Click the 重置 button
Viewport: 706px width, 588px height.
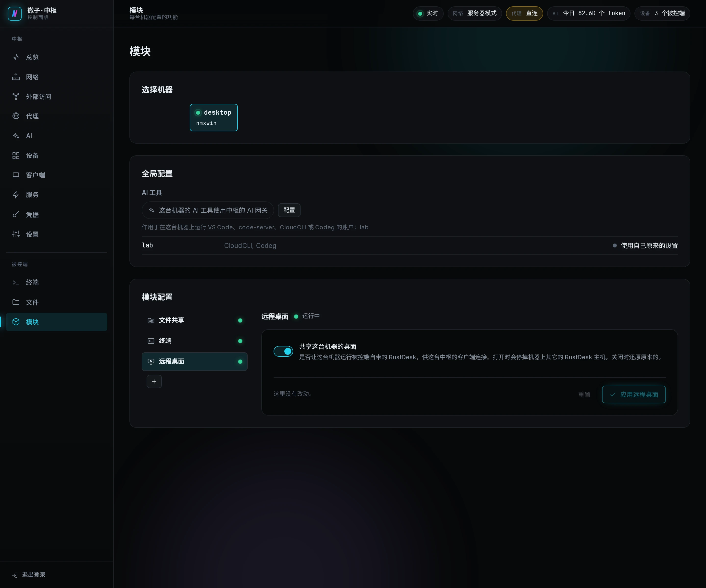(x=584, y=394)
